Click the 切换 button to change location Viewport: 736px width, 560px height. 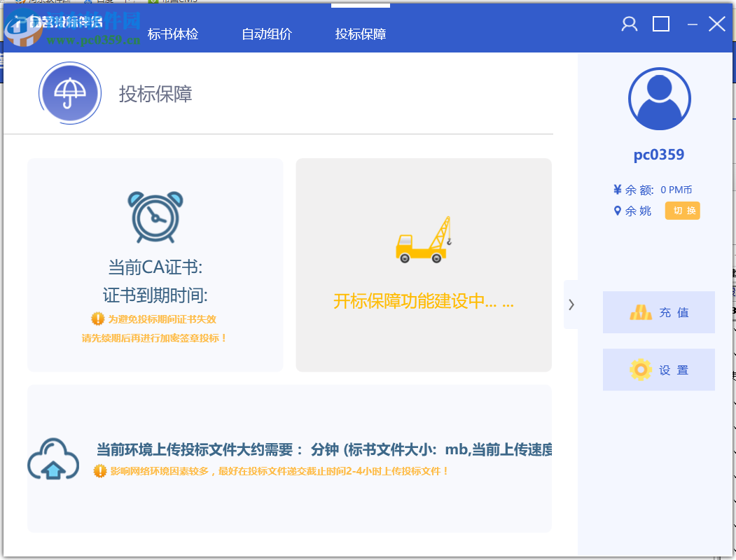pos(681,210)
